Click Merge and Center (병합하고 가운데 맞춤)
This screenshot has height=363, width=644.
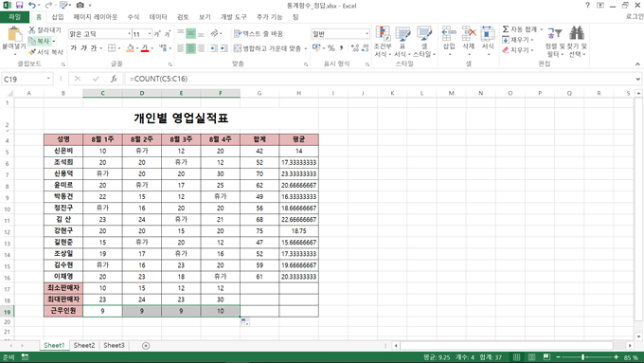[x=267, y=48]
